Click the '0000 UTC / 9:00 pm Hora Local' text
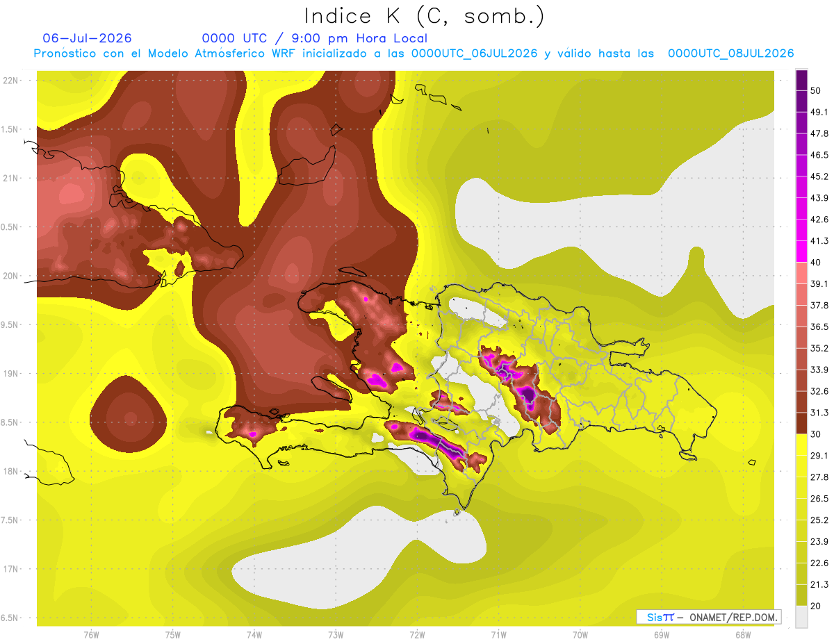The width and height of the screenshot is (834, 644). (x=314, y=38)
